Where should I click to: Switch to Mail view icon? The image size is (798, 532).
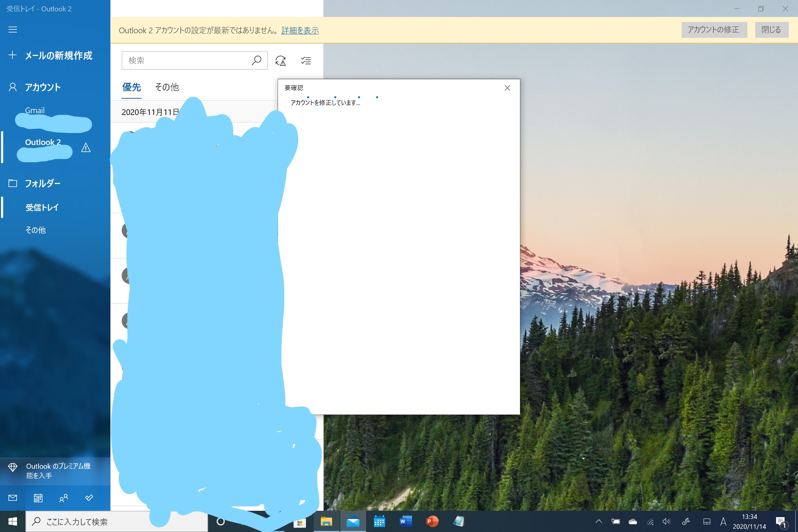(x=13, y=498)
